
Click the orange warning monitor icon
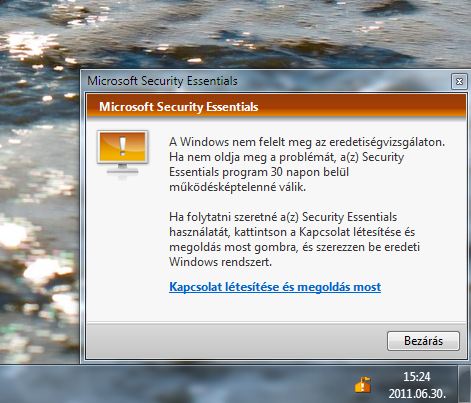tap(122, 153)
